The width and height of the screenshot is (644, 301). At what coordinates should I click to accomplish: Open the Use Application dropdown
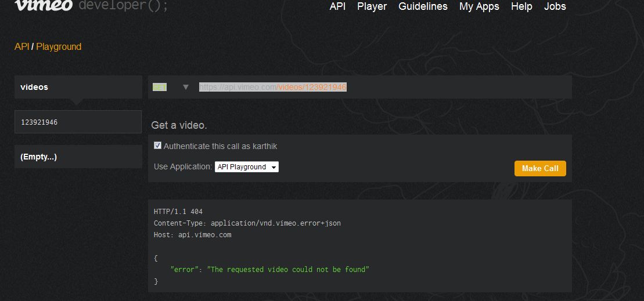[246, 167]
